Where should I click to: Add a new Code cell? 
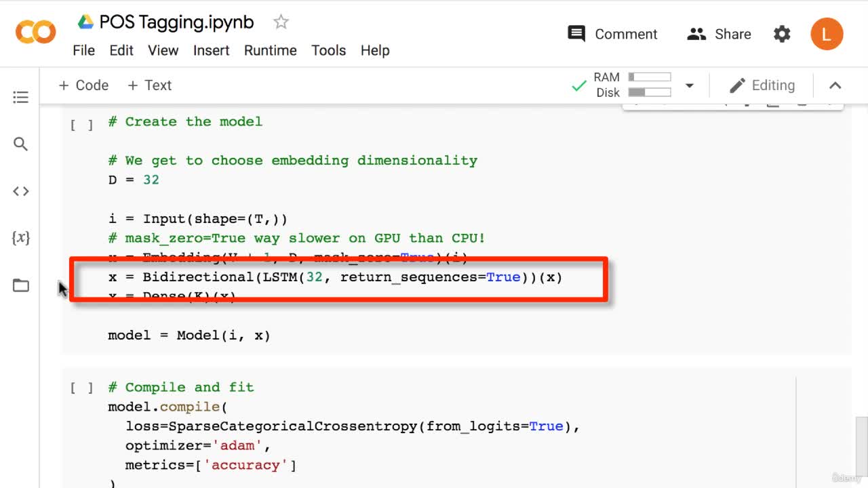(x=83, y=85)
